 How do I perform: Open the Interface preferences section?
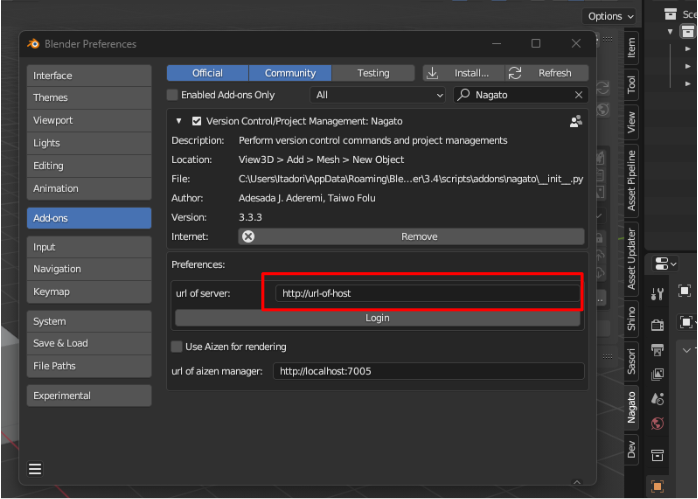89,76
